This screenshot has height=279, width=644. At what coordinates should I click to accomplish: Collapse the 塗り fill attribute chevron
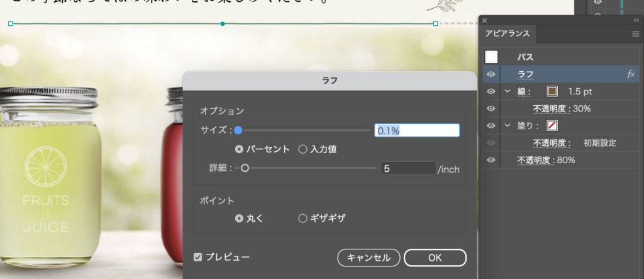pos(507,125)
